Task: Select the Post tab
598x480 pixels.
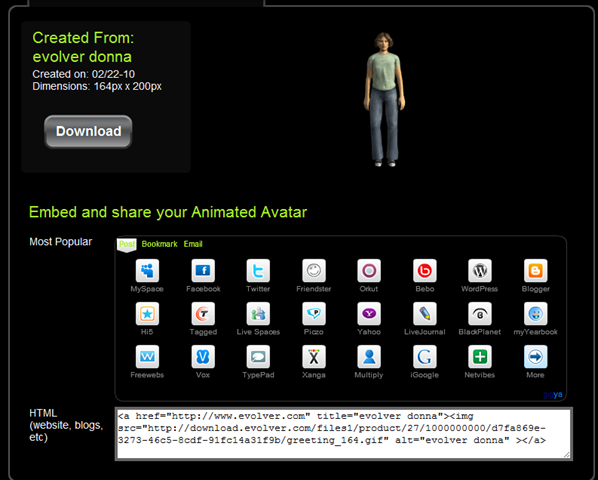Action: tap(127, 244)
